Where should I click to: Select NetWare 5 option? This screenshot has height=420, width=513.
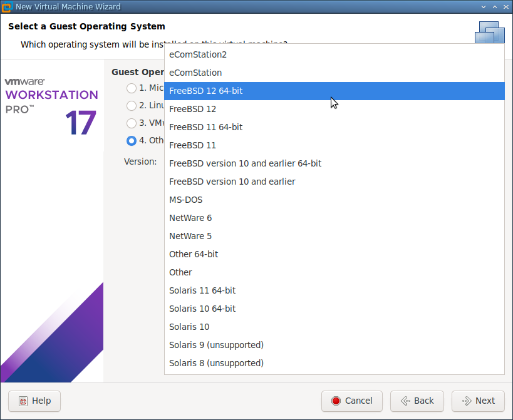pos(334,236)
